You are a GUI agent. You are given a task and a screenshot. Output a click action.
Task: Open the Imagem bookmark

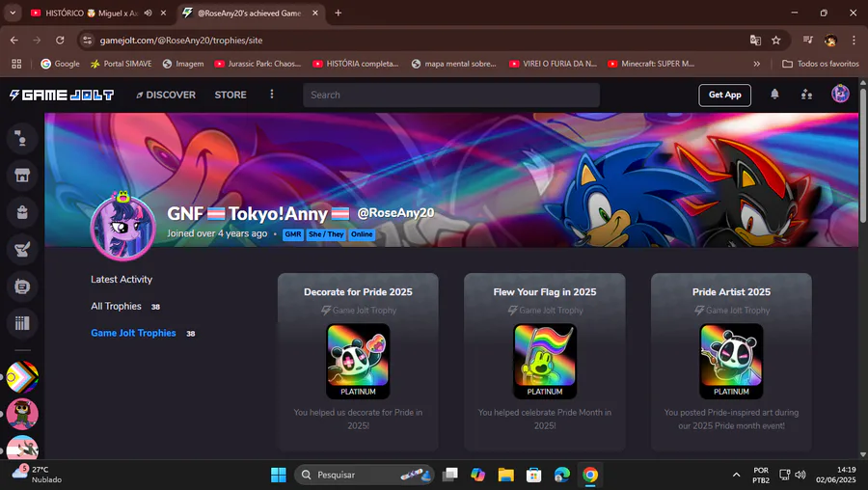(x=183, y=64)
